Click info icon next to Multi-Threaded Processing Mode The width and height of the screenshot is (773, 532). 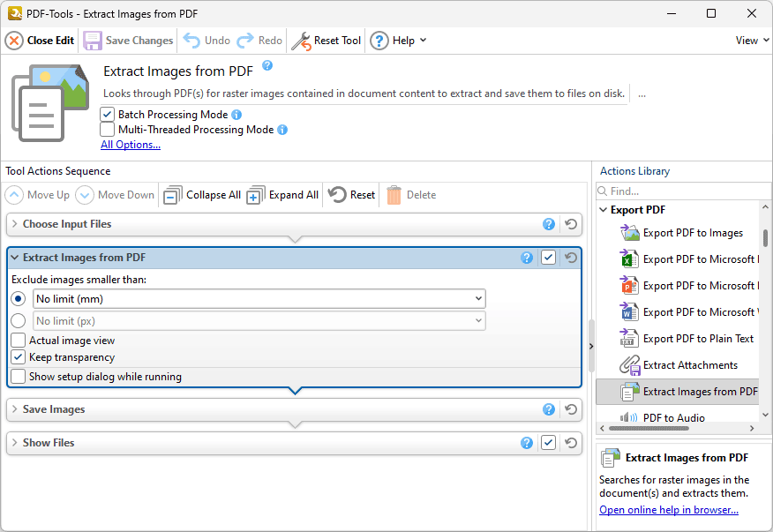pos(282,130)
